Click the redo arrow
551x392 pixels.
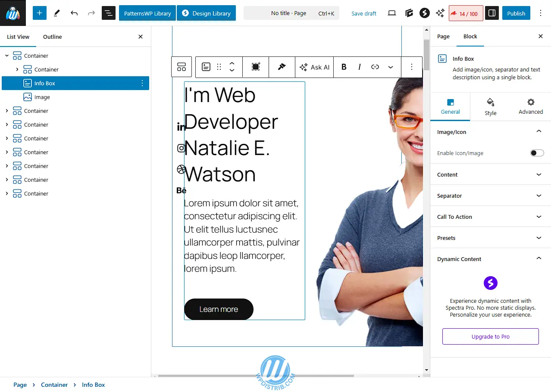coord(91,13)
